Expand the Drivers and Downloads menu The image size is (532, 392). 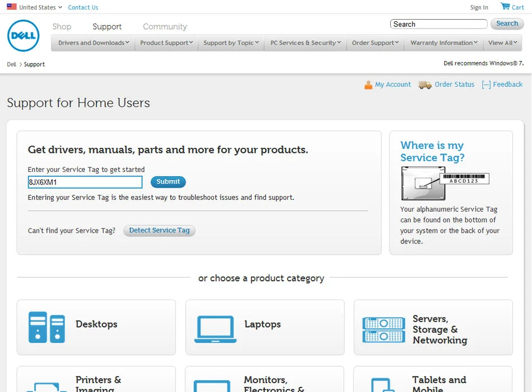click(94, 43)
